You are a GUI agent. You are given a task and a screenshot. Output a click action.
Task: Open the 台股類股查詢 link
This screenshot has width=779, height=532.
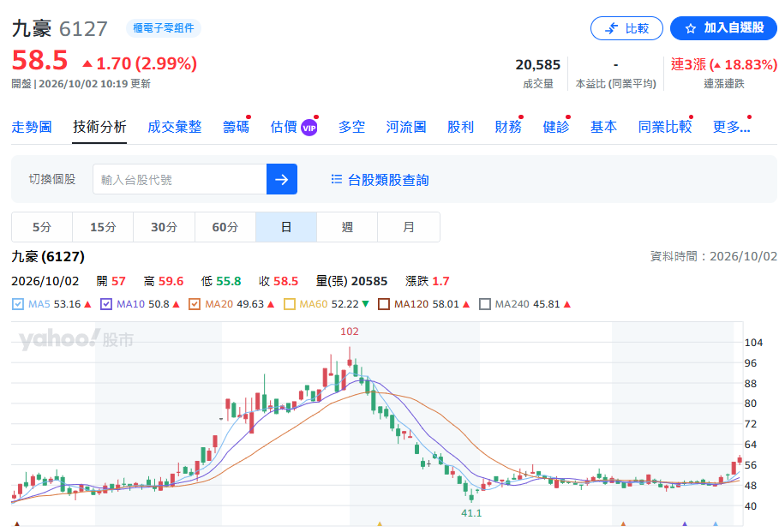(x=380, y=180)
